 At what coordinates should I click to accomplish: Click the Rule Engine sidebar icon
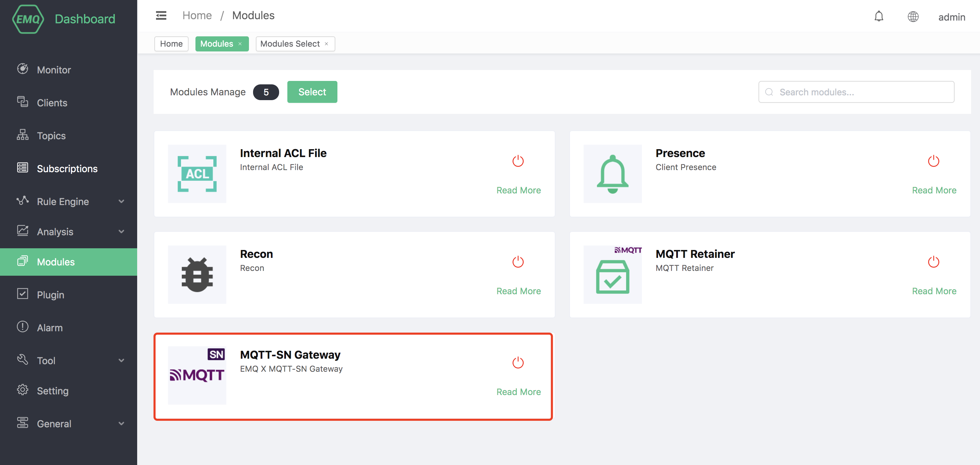pyautogui.click(x=22, y=201)
